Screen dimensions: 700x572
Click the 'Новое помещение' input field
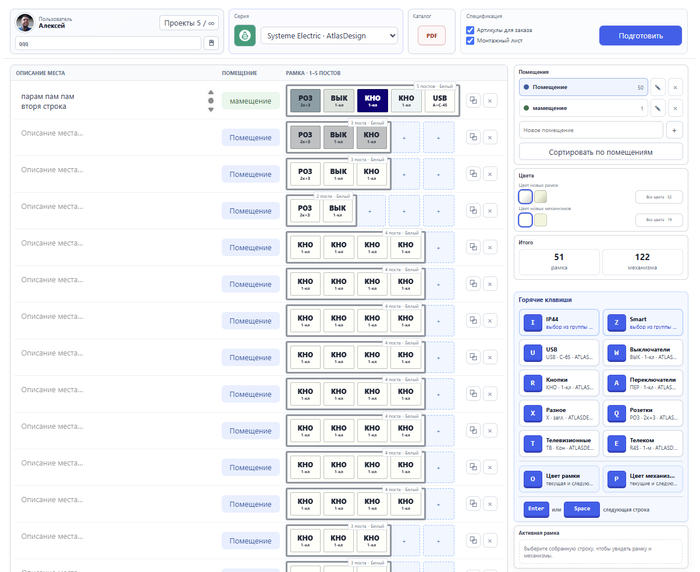coord(591,130)
